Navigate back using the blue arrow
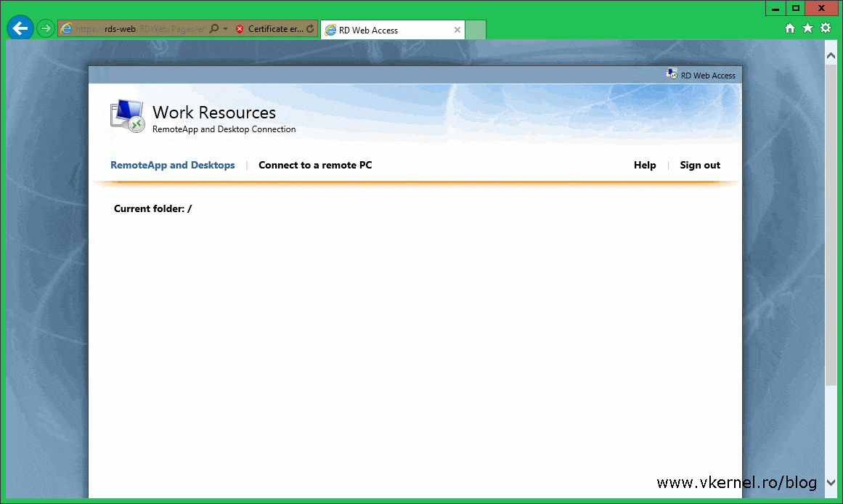Image resolution: width=843 pixels, height=504 pixels. pyautogui.click(x=20, y=28)
